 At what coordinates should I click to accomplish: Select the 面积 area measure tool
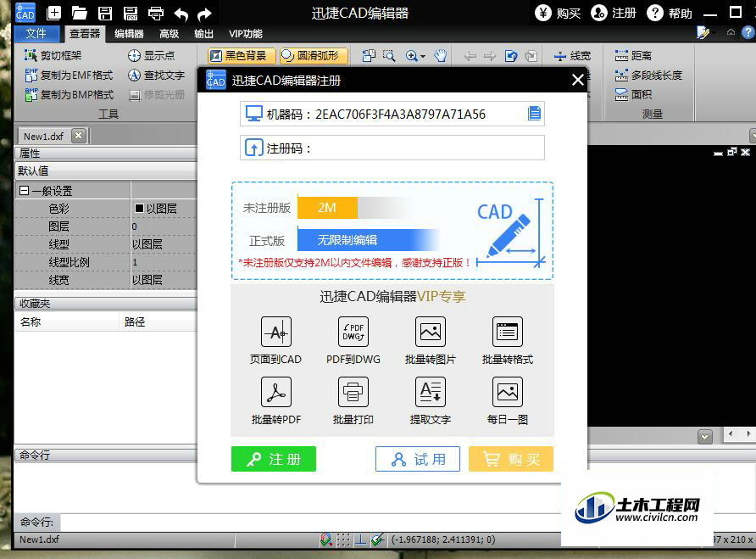(633, 94)
